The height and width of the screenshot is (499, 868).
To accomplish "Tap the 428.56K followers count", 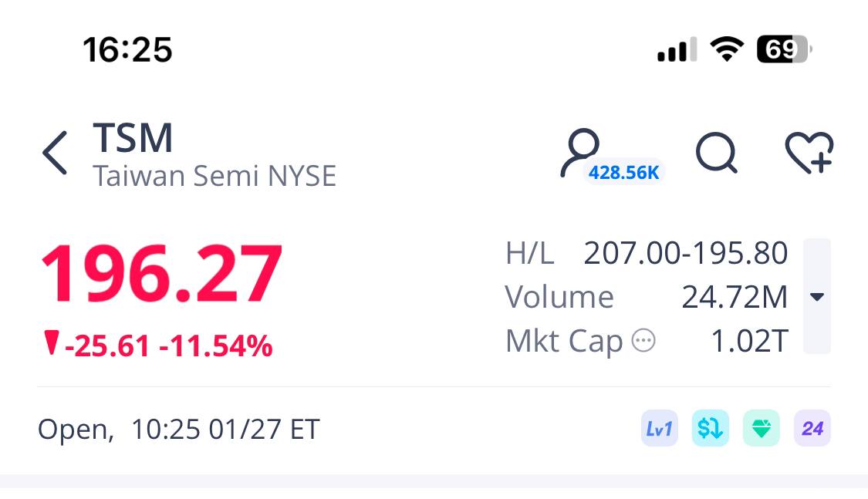I will coord(623,173).
